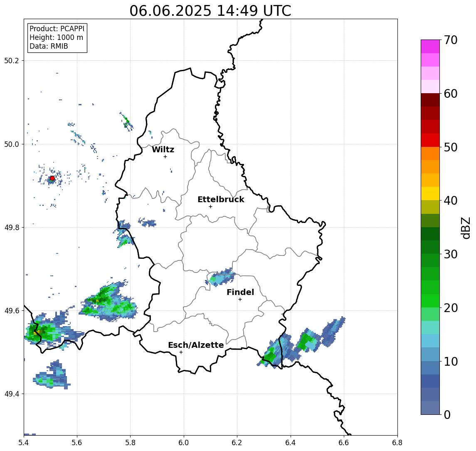Click the rain echo northwest of Findel
Screen dimensions: 476x451
tap(222, 277)
